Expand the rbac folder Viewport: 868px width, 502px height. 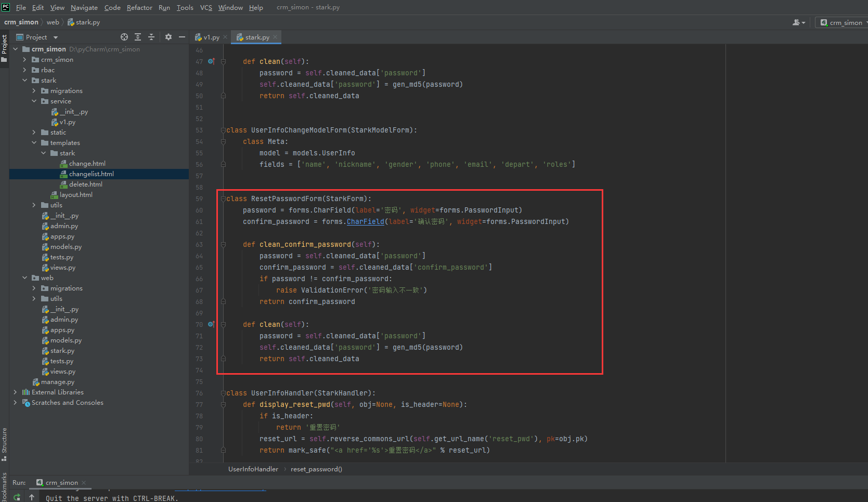point(24,70)
